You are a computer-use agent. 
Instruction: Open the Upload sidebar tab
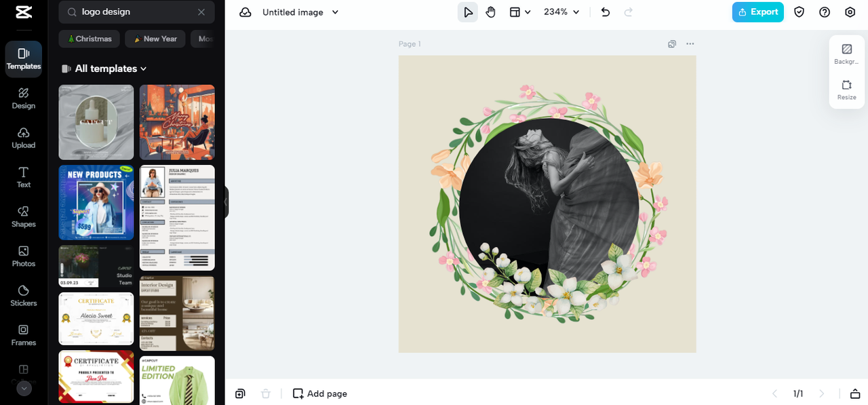click(24, 138)
